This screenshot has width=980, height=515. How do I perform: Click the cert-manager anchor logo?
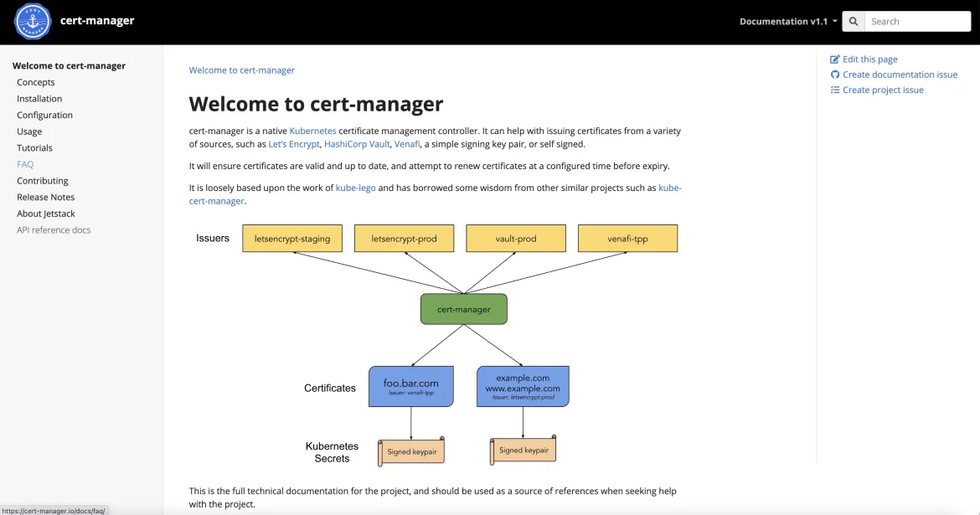(33, 22)
